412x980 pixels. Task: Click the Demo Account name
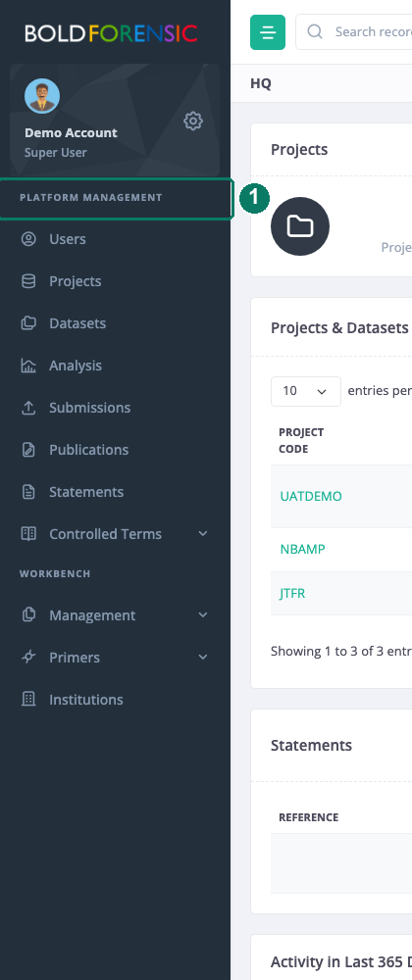coord(71,133)
